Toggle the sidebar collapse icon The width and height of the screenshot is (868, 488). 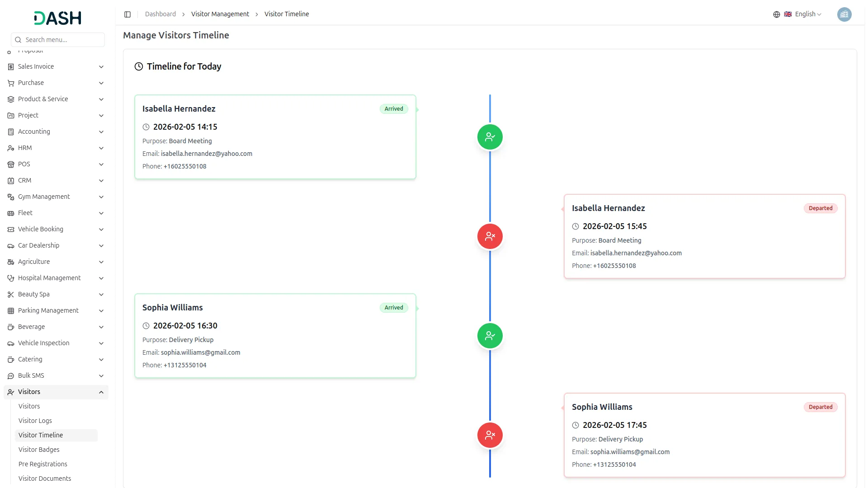127,14
